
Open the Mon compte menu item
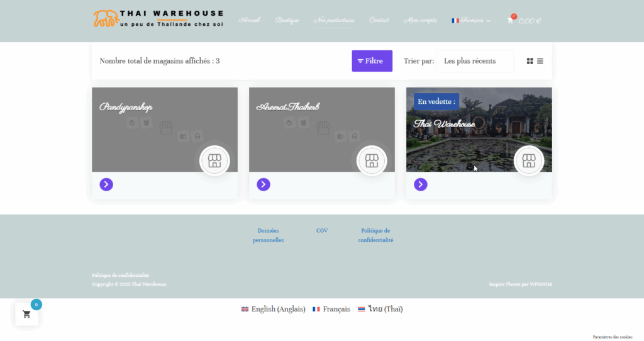click(419, 21)
